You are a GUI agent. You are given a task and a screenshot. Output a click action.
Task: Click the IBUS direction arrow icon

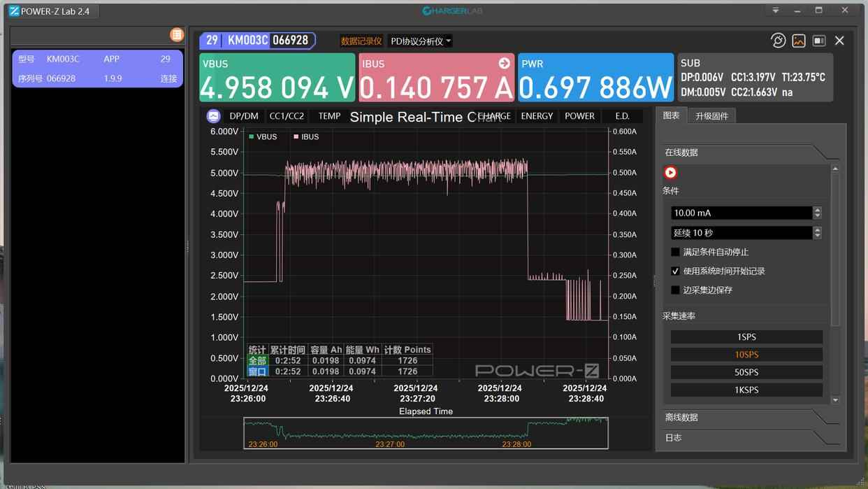[x=504, y=64]
